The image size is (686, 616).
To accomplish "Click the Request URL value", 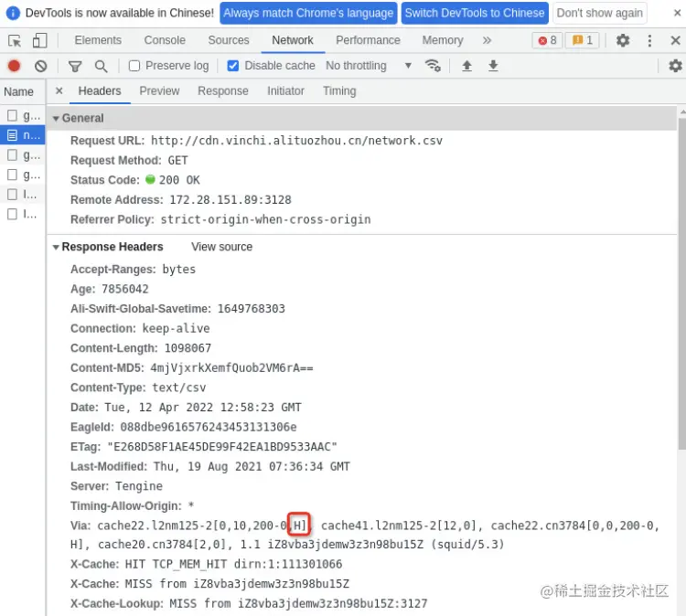I will 296,141.
